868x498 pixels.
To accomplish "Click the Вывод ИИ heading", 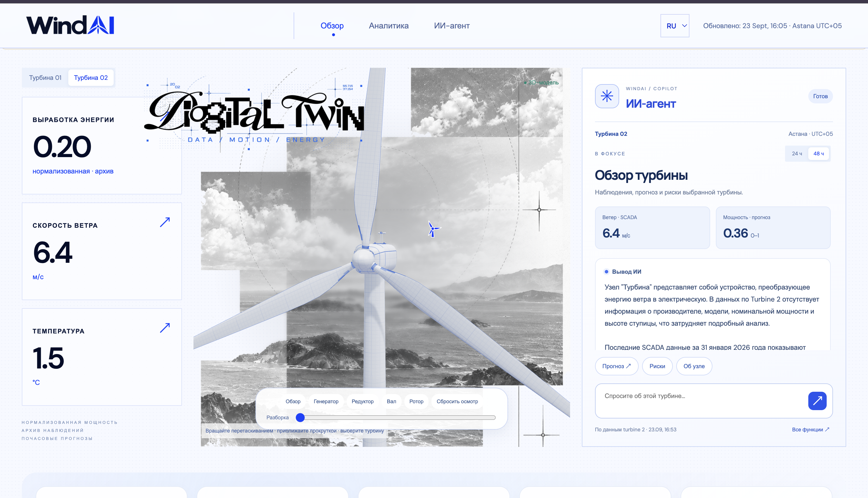I will click(x=626, y=272).
